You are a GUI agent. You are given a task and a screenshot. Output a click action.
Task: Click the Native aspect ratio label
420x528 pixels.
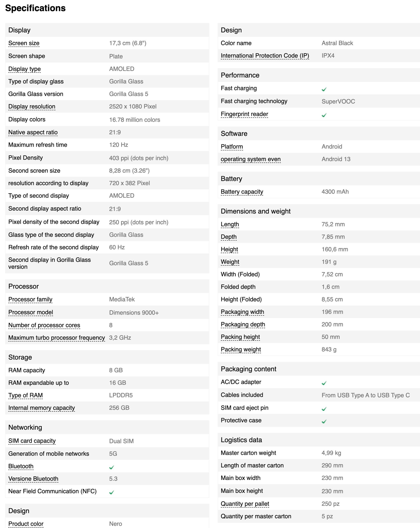pos(33,132)
